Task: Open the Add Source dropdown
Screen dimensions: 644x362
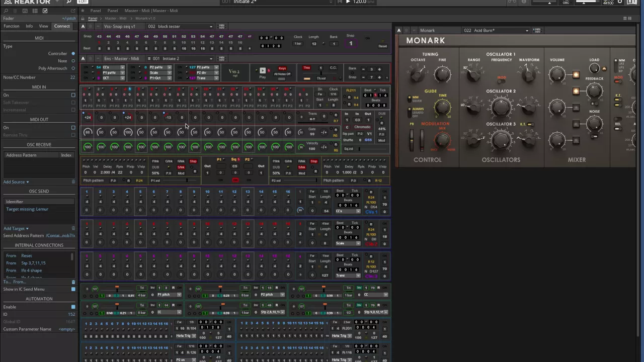Action: [x=16, y=182]
